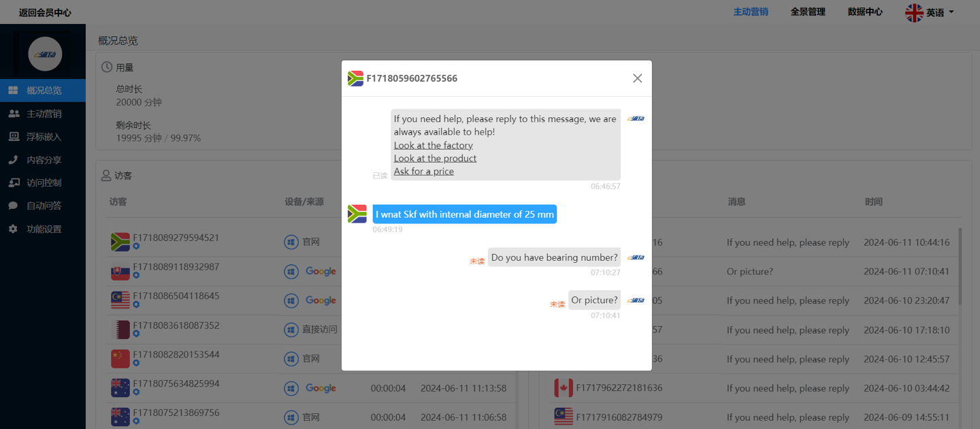
Task: Close the chat dialog window
Action: tap(637, 78)
